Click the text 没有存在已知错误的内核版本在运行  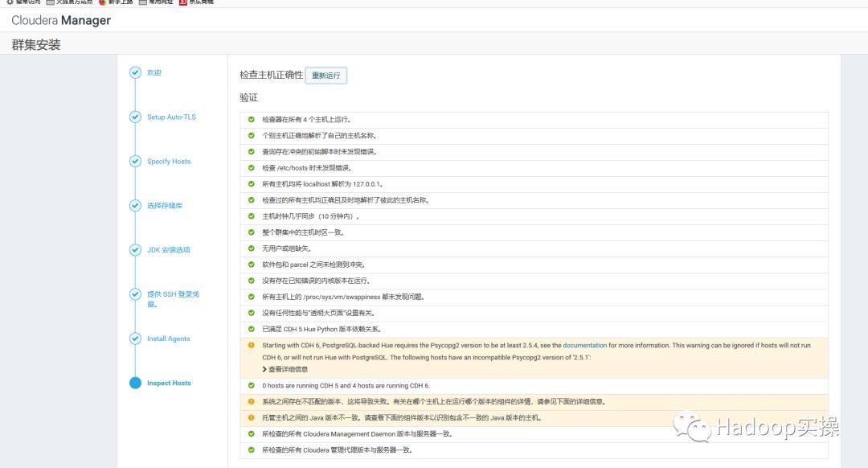point(316,281)
